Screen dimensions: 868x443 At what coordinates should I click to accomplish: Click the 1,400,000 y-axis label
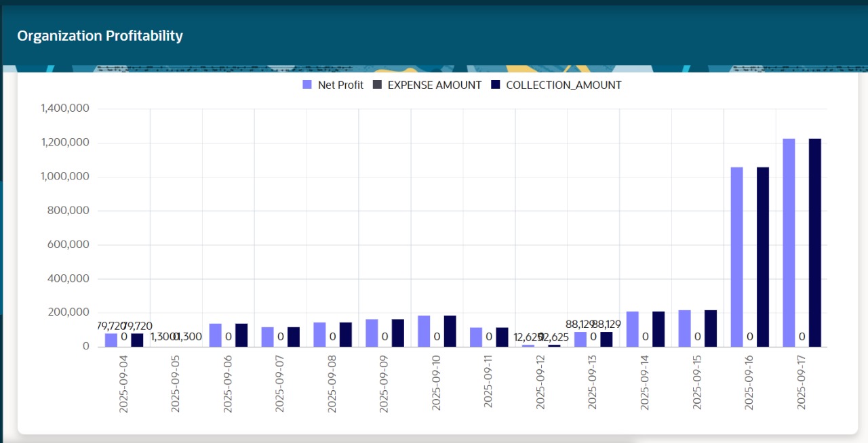65,108
